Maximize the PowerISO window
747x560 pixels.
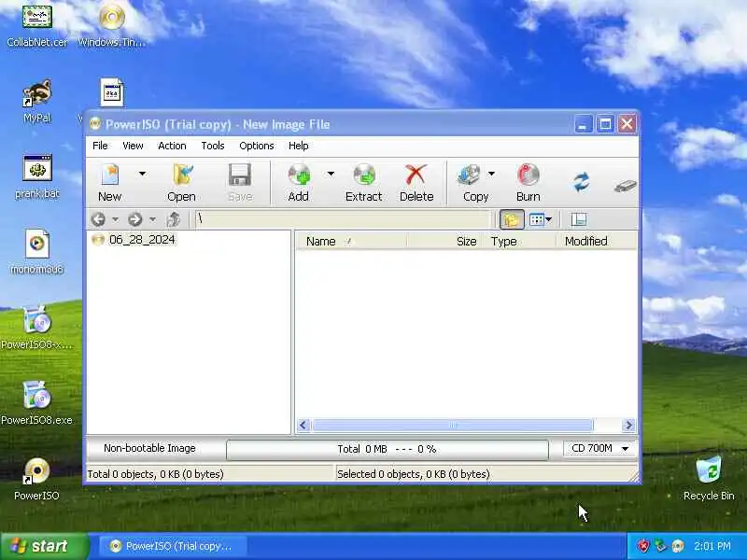[x=605, y=125]
